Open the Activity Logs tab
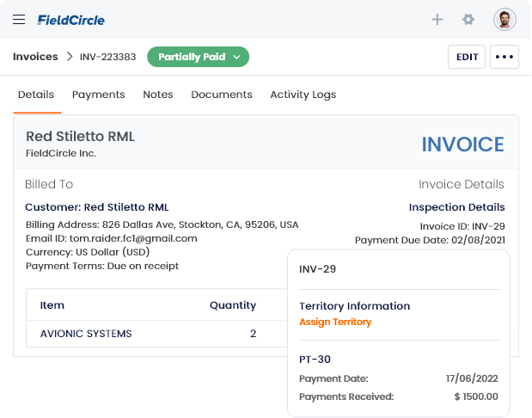Image resolution: width=532 pixels, height=418 pixels. click(303, 95)
